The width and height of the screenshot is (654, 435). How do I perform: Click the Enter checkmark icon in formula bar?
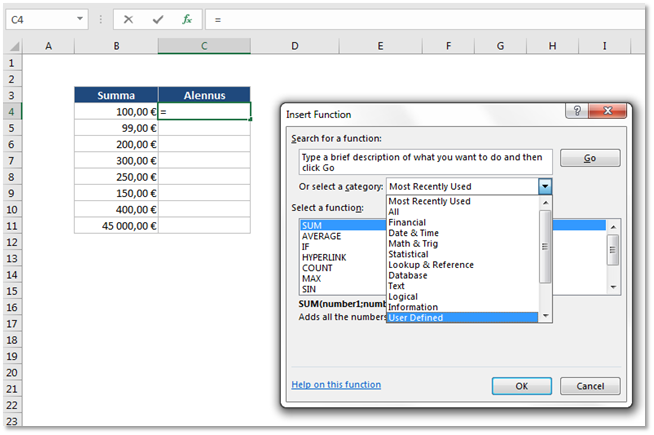point(157,19)
